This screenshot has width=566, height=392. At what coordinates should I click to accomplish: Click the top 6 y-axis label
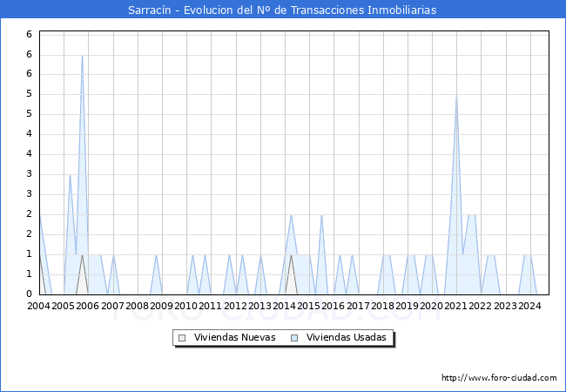tap(30, 34)
